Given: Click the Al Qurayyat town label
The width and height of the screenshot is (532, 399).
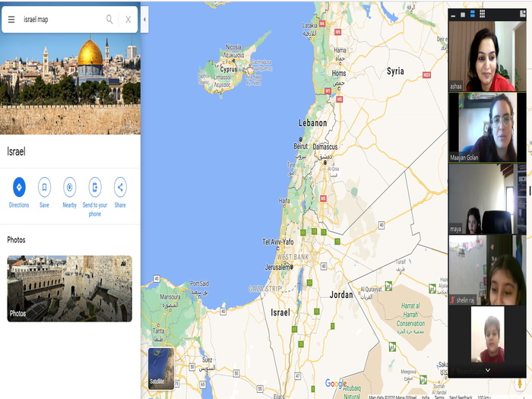Looking at the screenshot, I should [371, 290].
